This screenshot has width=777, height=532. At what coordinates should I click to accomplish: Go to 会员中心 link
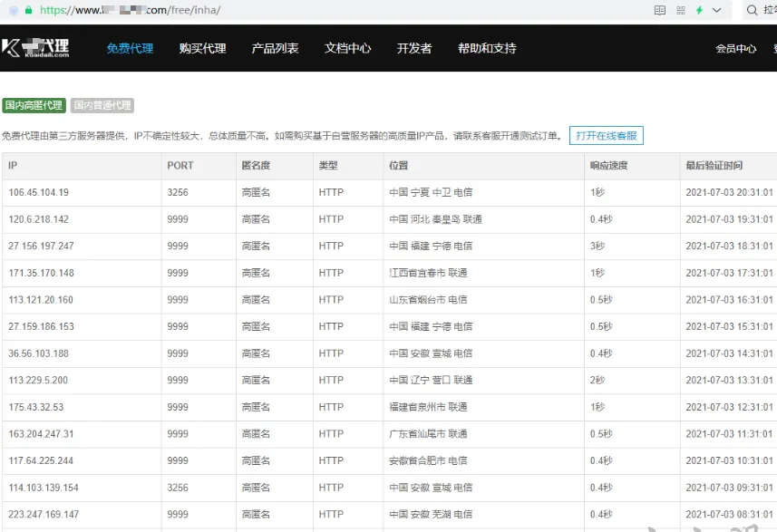tap(736, 49)
